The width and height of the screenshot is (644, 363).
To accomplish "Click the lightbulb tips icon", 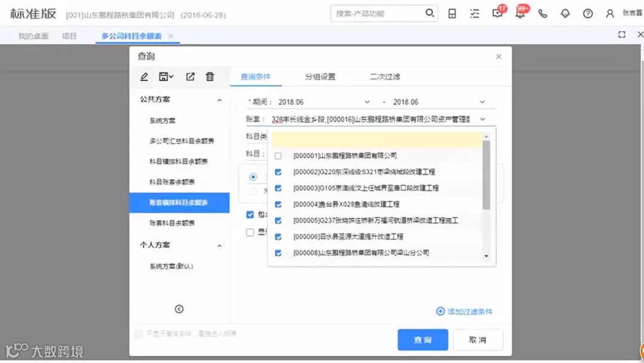I will tap(565, 14).
